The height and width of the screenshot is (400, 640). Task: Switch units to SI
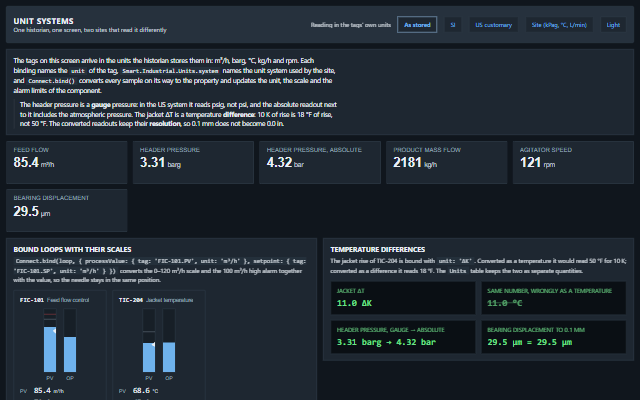click(x=453, y=25)
